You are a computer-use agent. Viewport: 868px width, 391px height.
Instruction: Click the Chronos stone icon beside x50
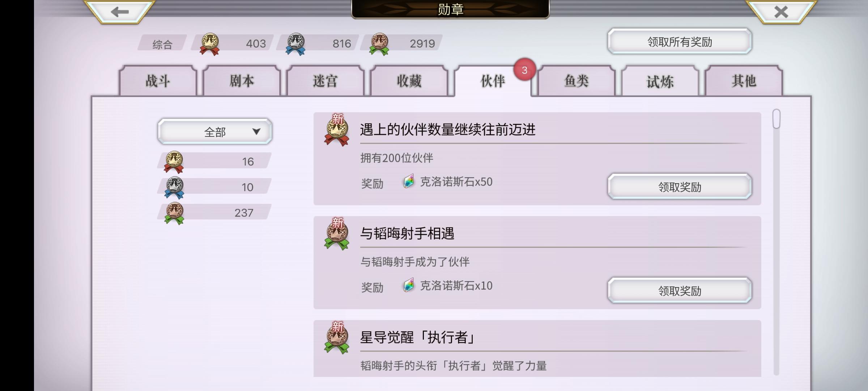(x=409, y=181)
